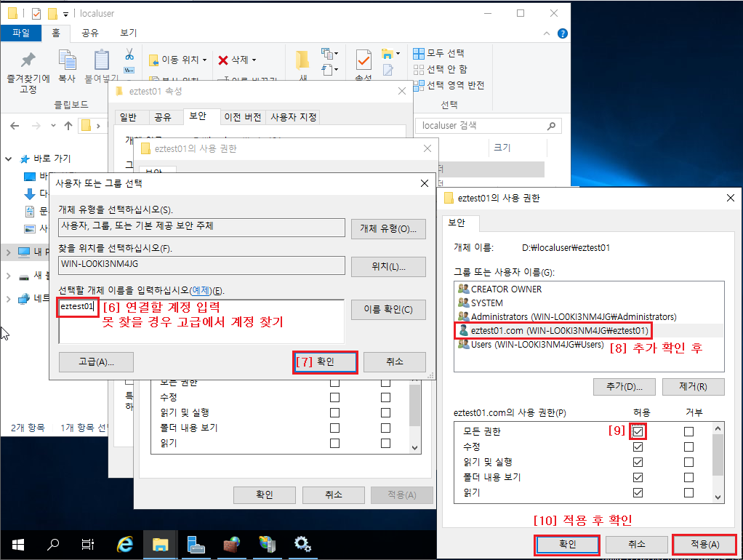Click the Up arrow in Explorer navigation
The image size is (743, 560).
(x=68, y=126)
